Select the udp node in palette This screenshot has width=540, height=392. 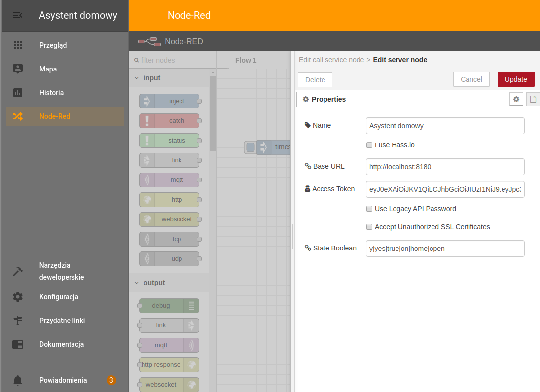pos(169,259)
